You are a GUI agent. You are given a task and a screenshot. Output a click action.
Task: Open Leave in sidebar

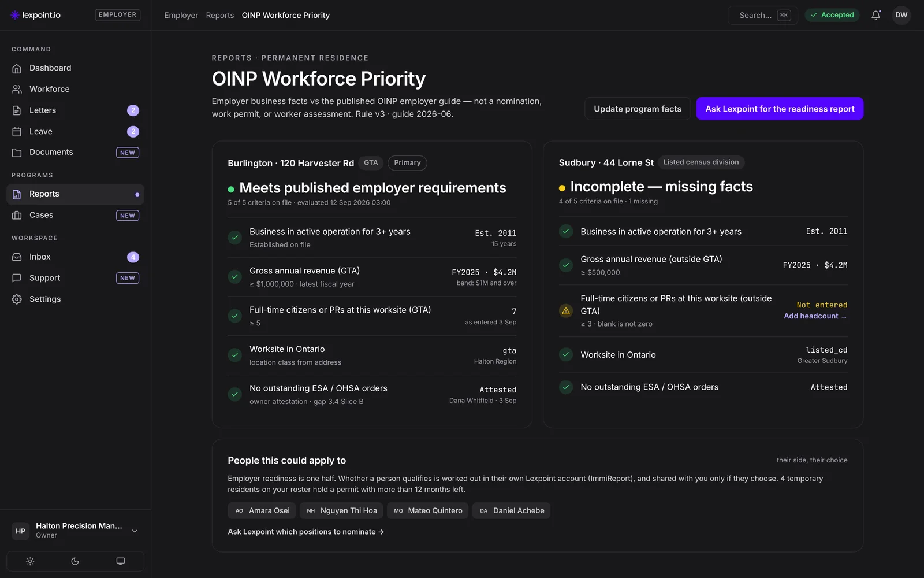75,131
